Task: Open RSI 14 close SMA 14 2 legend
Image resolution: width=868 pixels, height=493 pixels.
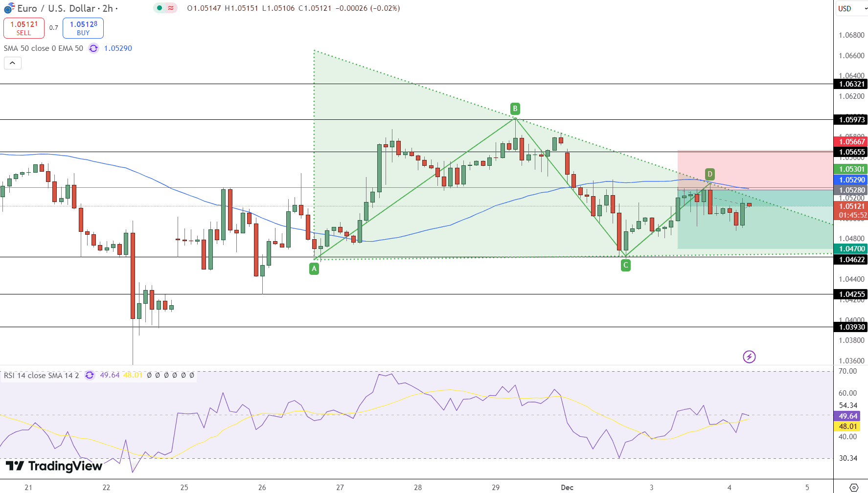Action: pos(42,375)
